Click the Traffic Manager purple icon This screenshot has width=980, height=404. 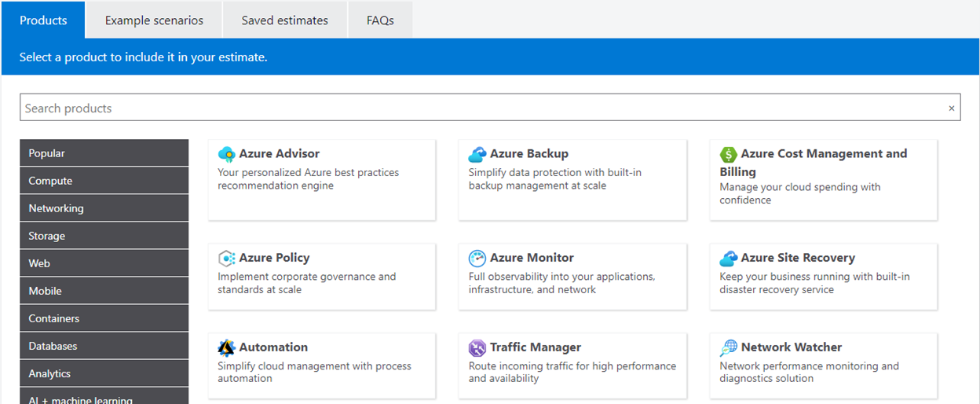tap(477, 347)
